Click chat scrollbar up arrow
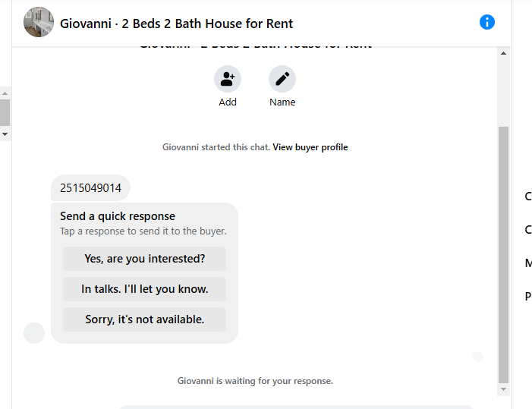Screen dimensions: 532x409 pos(503,53)
